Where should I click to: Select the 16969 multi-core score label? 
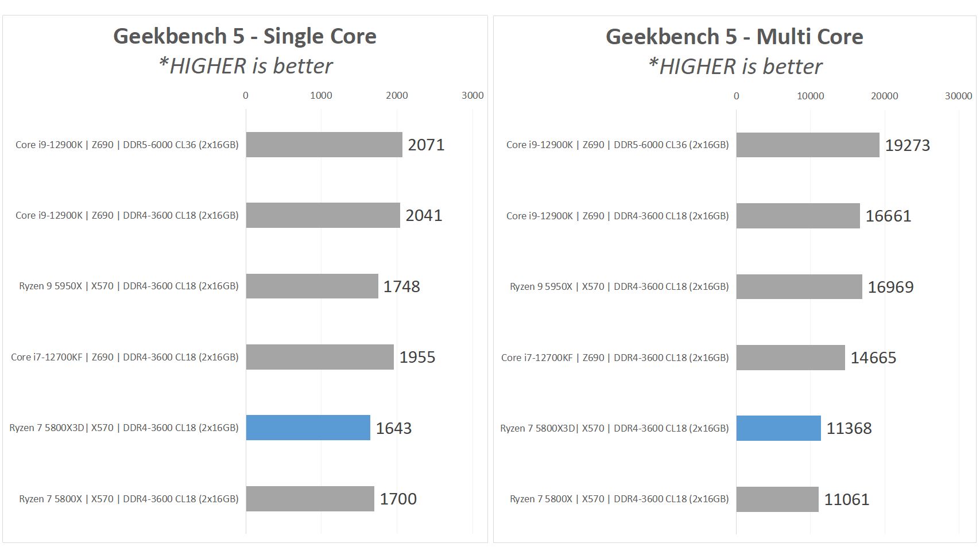[890, 287]
